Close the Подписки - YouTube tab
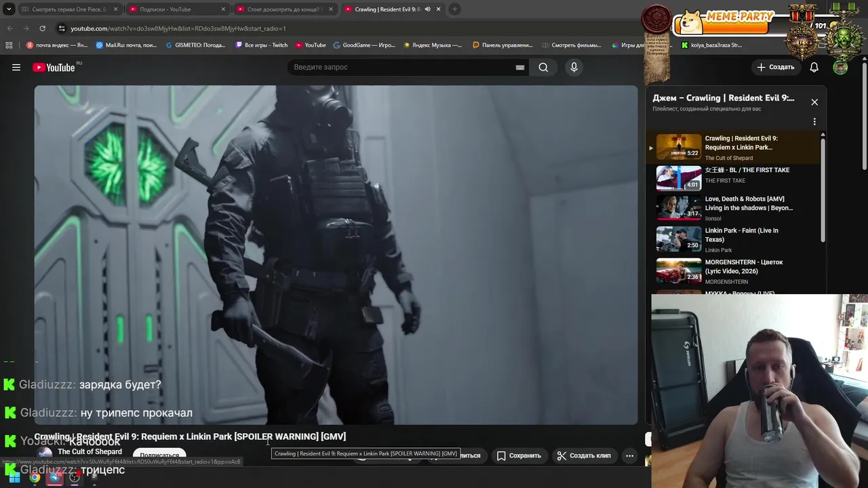The height and width of the screenshot is (488, 868). [x=223, y=9]
